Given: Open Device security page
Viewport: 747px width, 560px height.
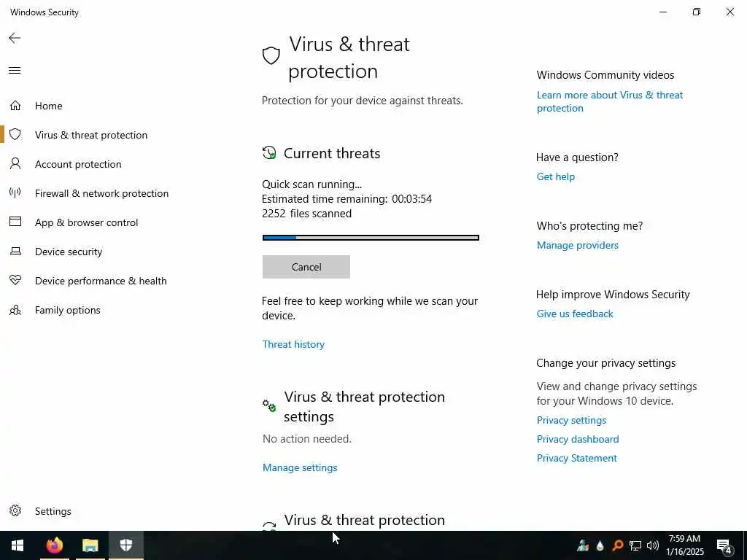Looking at the screenshot, I should (x=69, y=252).
